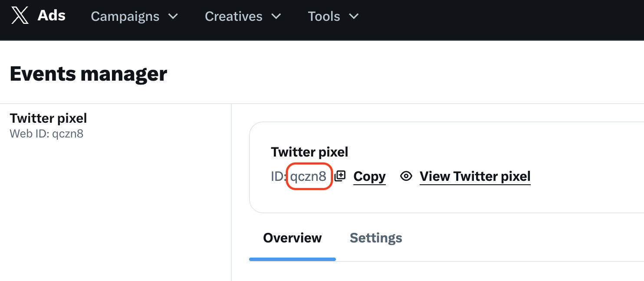This screenshot has height=281, width=644.
Task: Open the View Twitter pixel link
Action: tap(475, 176)
